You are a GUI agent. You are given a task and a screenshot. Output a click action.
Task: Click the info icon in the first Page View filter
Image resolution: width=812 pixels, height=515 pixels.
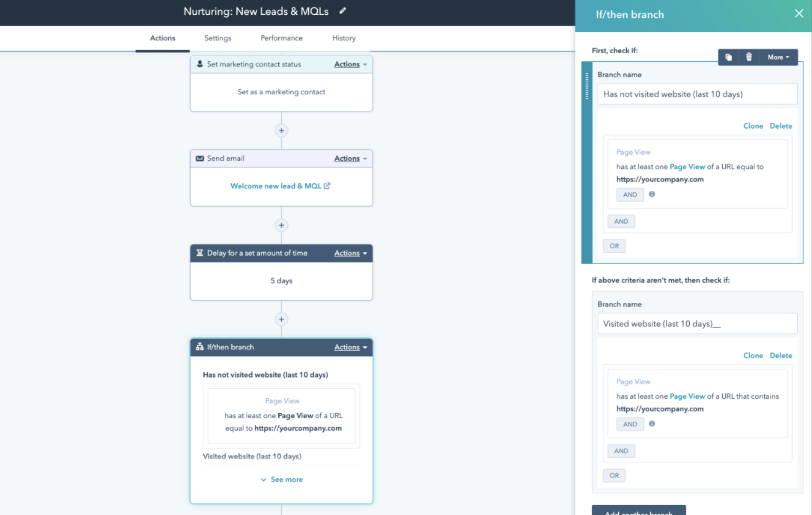pyautogui.click(x=652, y=194)
